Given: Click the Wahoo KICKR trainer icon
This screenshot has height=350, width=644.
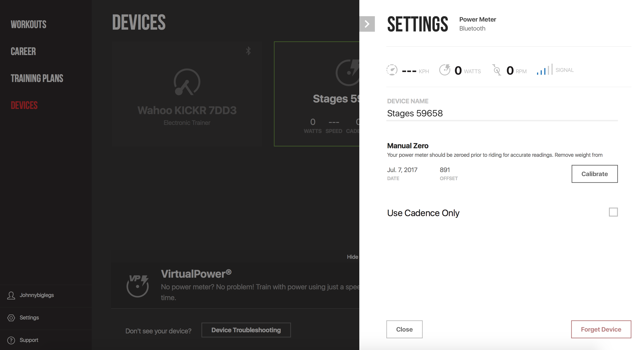Looking at the screenshot, I should (x=187, y=82).
